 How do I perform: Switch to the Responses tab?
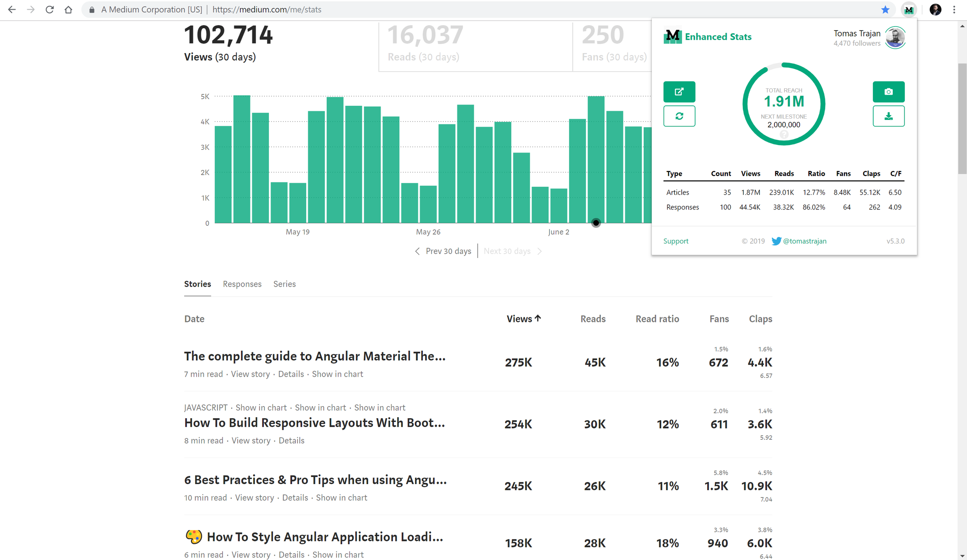tap(242, 284)
